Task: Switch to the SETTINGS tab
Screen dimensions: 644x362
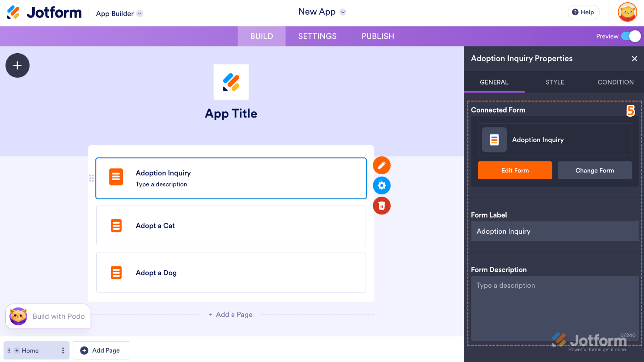Action: 317,36
